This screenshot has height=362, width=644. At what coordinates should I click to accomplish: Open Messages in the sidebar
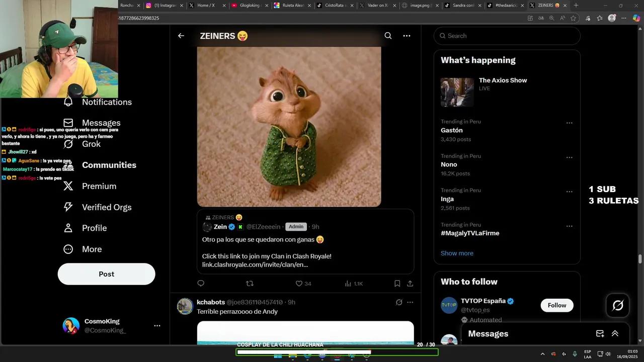pyautogui.click(x=92, y=123)
